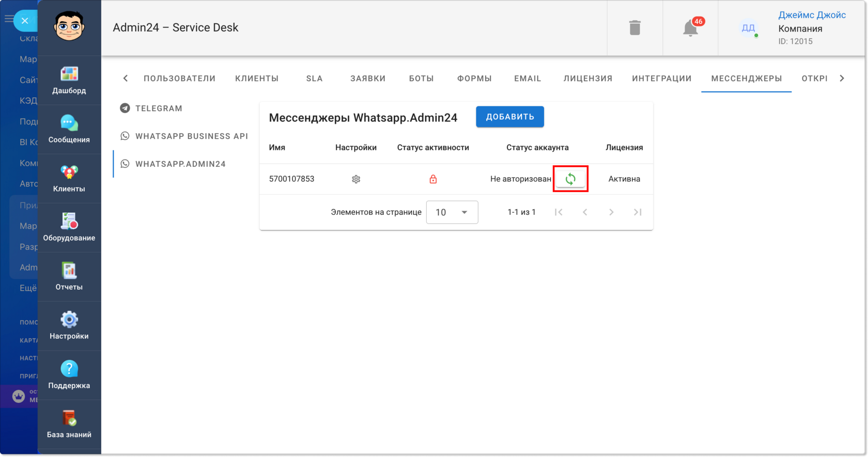Expand the items per page dropdown
Image resolution: width=868 pixels, height=457 pixels.
(x=452, y=212)
